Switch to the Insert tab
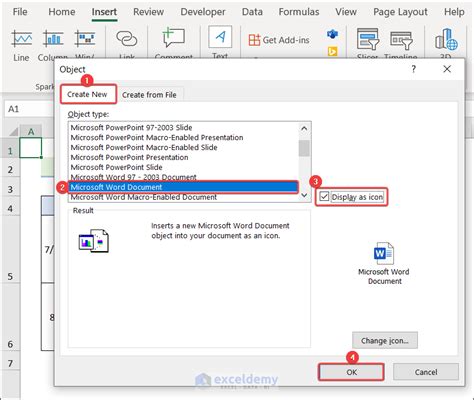This screenshot has width=474, height=400. 104,12
